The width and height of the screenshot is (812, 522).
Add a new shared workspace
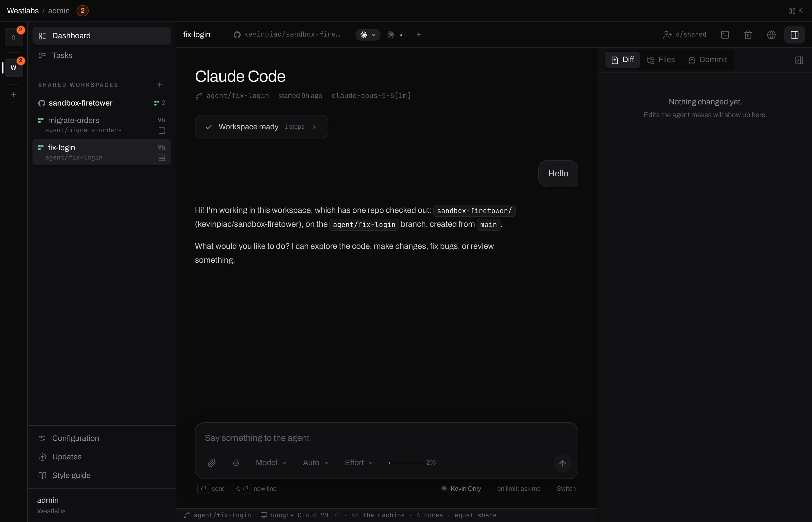(159, 85)
